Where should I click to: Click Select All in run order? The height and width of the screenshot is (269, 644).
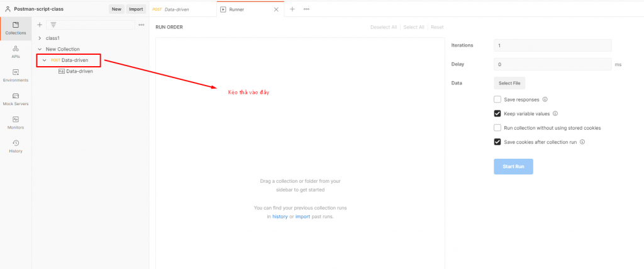coord(414,27)
